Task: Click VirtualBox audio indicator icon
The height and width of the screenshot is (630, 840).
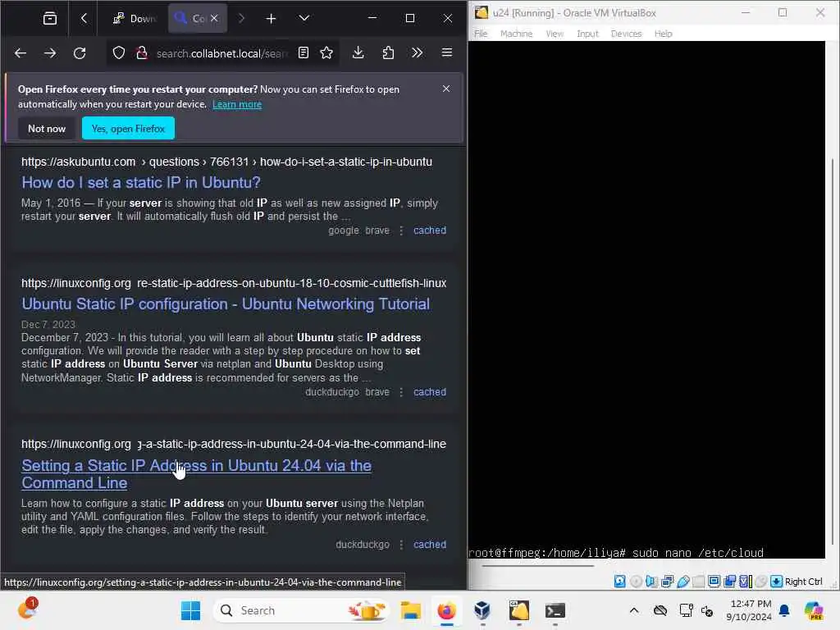Action: point(651,582)
